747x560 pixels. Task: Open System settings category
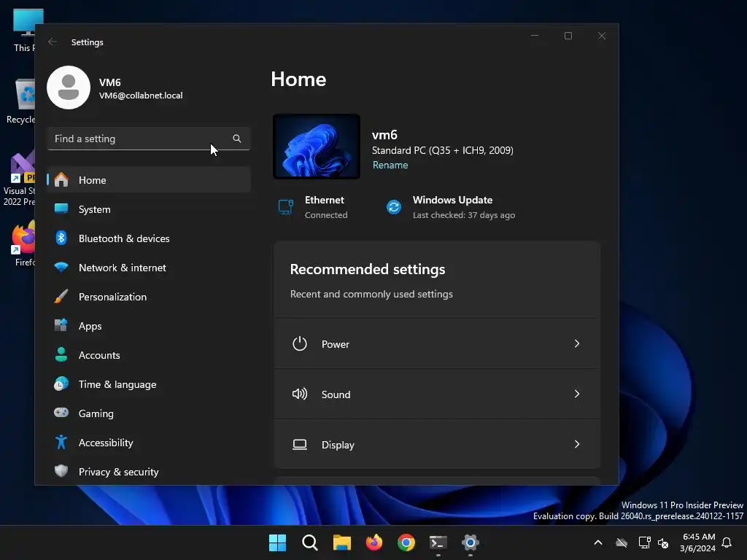pyautogui.click(x=149, y=209)
